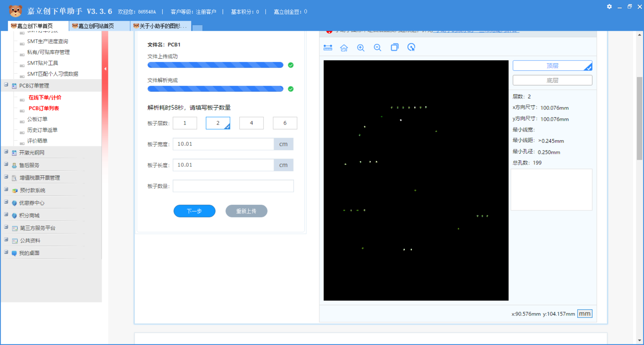
Task: Click the 优惠券中心 shield icon
Action: pyautogui.click(x=14, y=203)
